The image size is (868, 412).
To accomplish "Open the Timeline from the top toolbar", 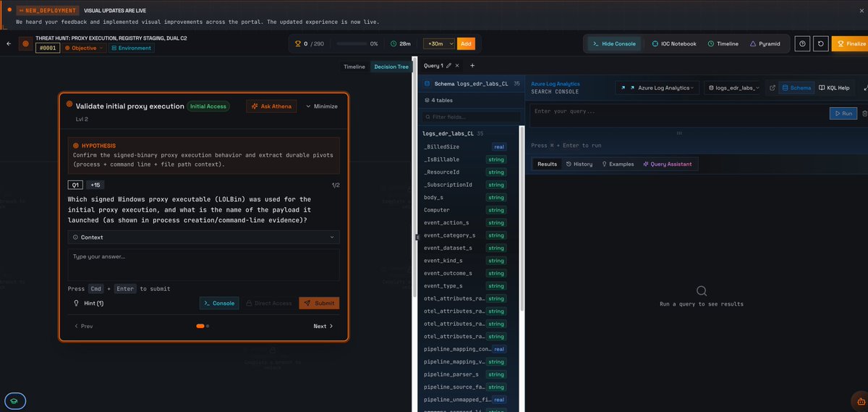I will 723,43.
